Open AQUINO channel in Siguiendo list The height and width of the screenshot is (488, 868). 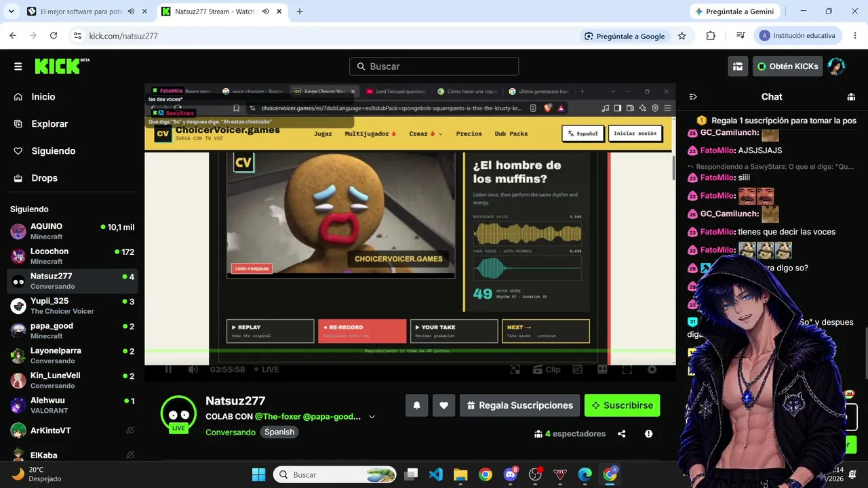click(72, 231)
